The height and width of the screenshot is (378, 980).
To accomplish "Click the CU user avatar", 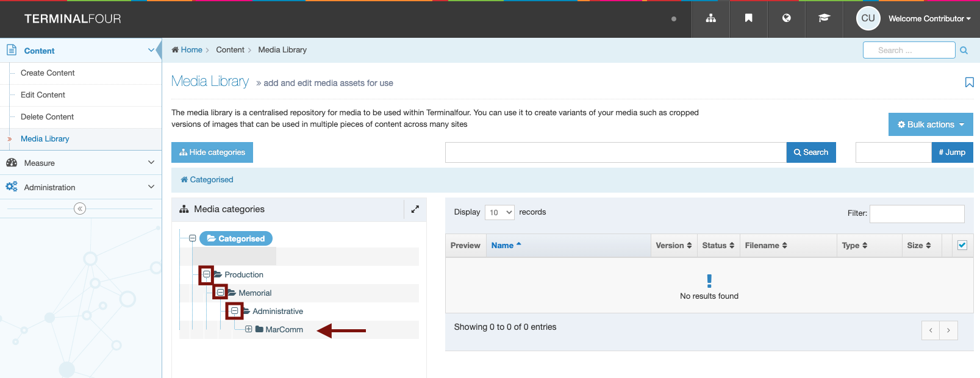I will (868, 18).
